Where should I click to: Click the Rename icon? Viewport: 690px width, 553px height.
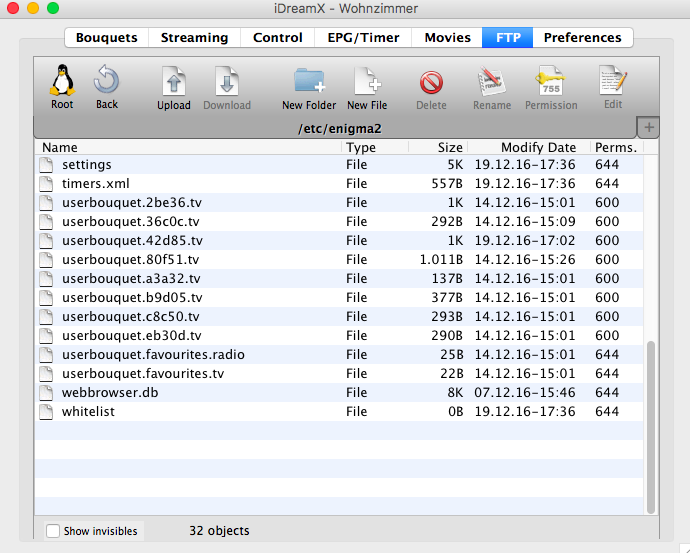point(492,81)
